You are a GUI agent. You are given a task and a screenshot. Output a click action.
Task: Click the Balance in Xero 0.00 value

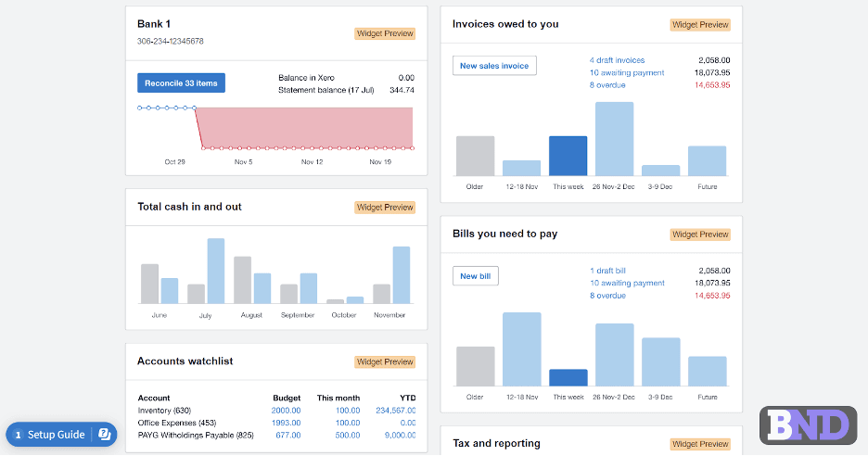pos(406,78)
